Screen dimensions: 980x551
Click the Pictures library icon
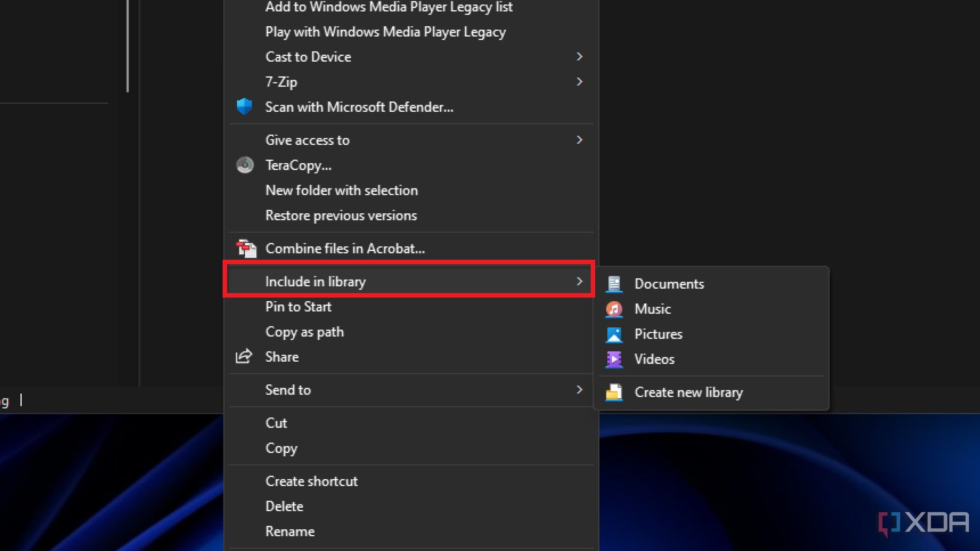[x=614, y=334]
